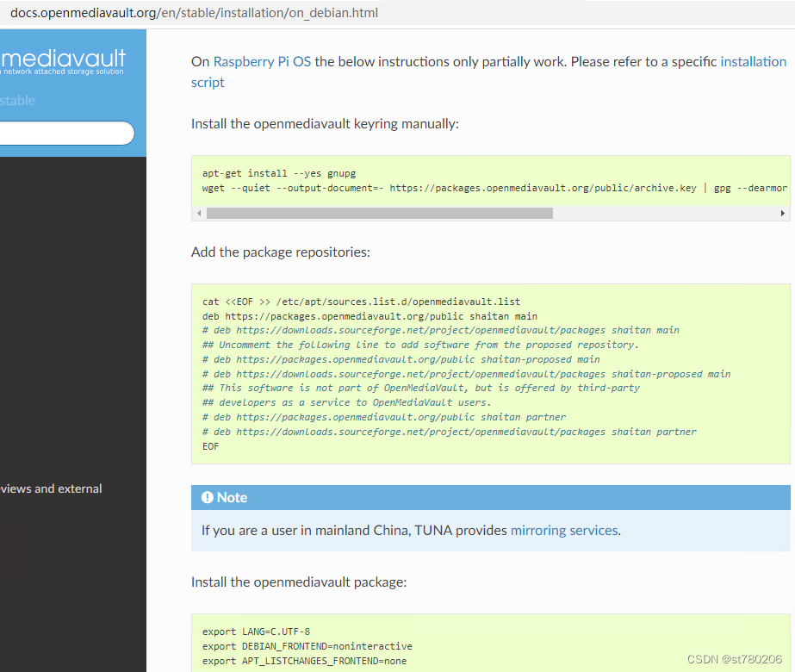Click the stable version label in sidebar
795x672 pixels.
coord(18,101)
